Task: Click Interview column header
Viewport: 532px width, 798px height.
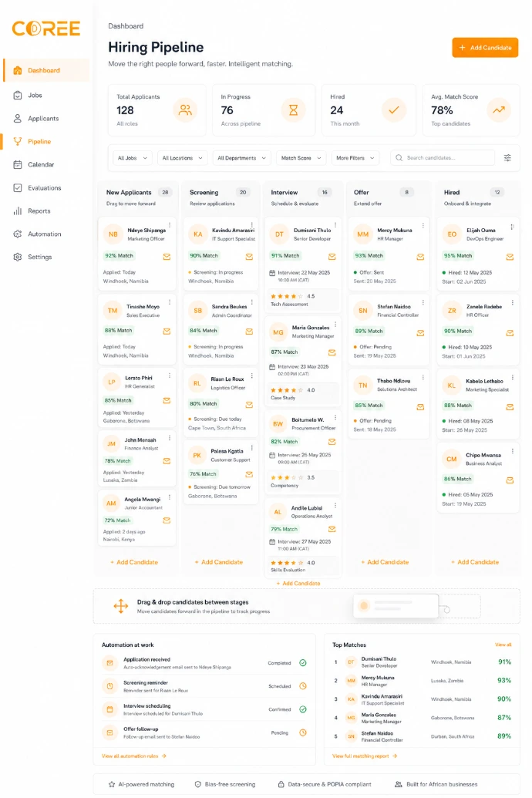Action: coord(284,193)
